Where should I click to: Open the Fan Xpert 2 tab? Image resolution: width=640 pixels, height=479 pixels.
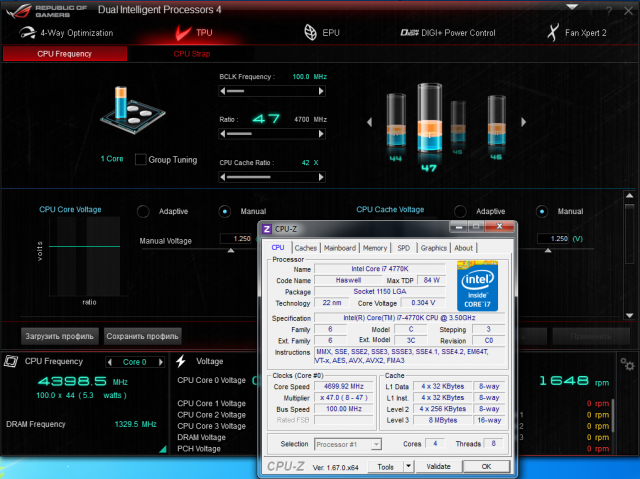[577, 33]
